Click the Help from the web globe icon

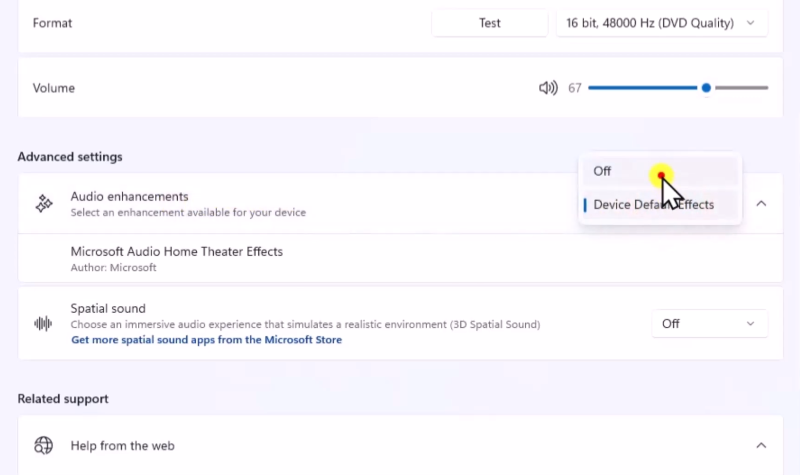pyautogui.click(x=43, y=445)
